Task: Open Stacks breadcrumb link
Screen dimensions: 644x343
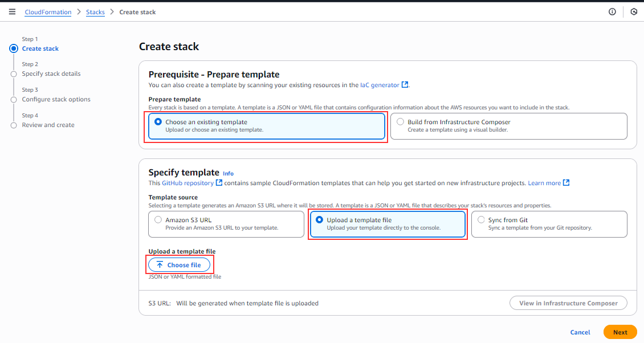Action: (95, 12)
